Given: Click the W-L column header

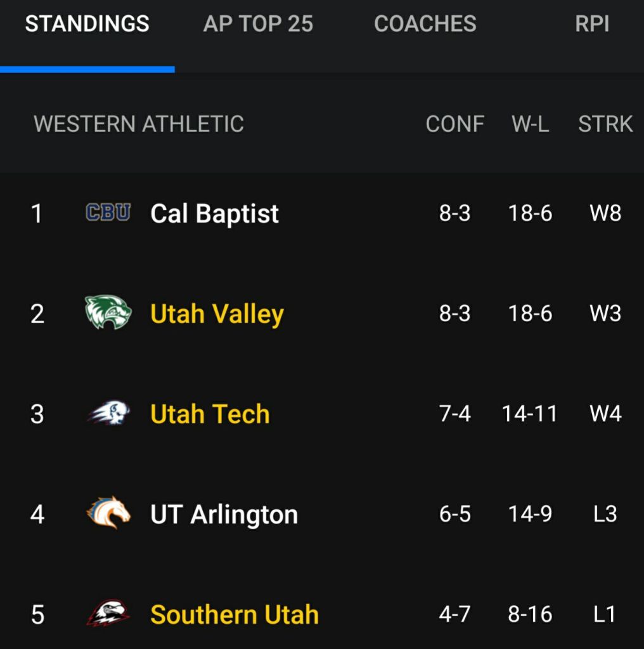Looking at the screenshot, I should tap(530, 124).
